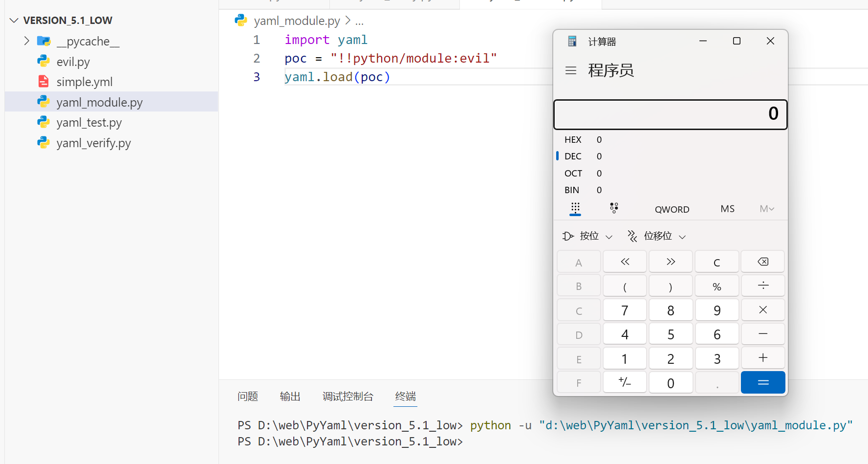The image size is (868, 464).
Task: Click code line 3 yaml.load(poc)
Action: [337, 77]
